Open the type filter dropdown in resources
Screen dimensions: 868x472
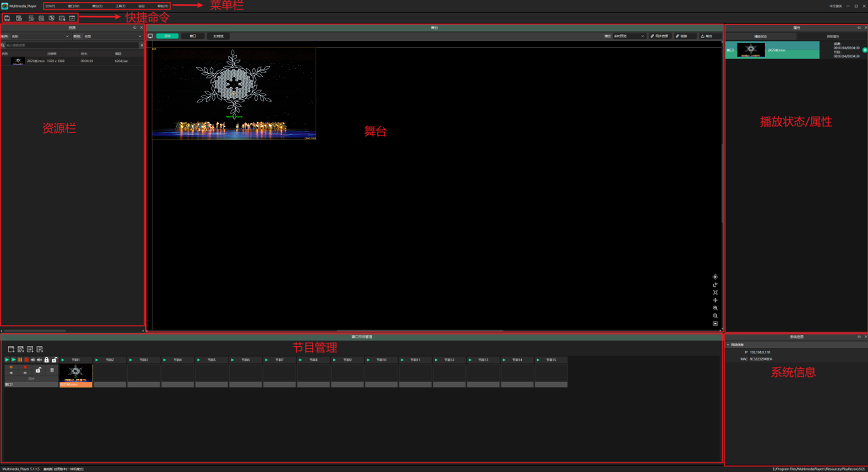pyautogui.click(x=113, y=36)
